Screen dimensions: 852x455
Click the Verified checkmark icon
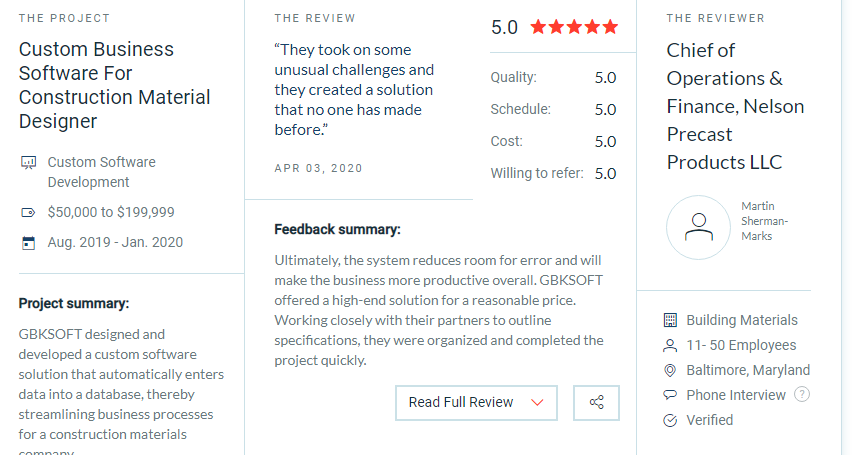[x=671, y=420]
